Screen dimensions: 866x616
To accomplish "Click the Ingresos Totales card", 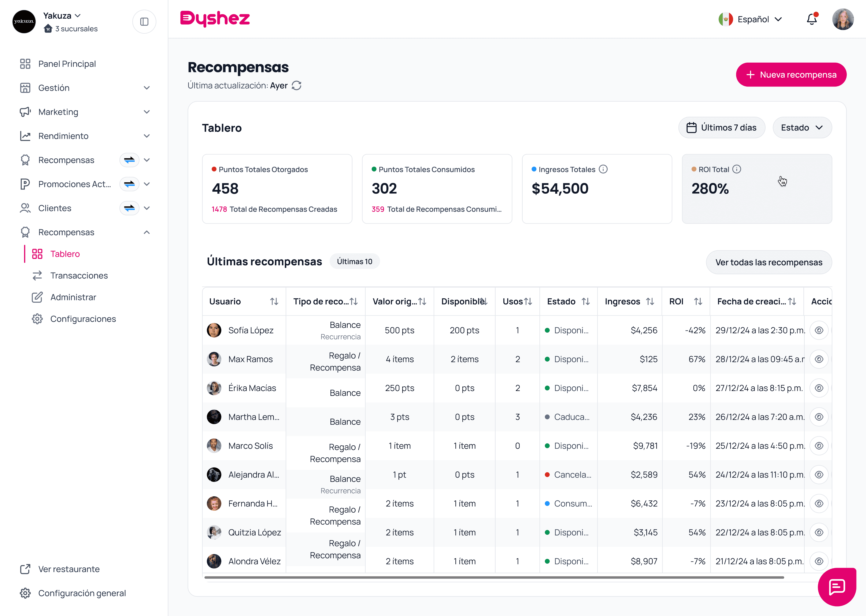I will pos(597,189).
